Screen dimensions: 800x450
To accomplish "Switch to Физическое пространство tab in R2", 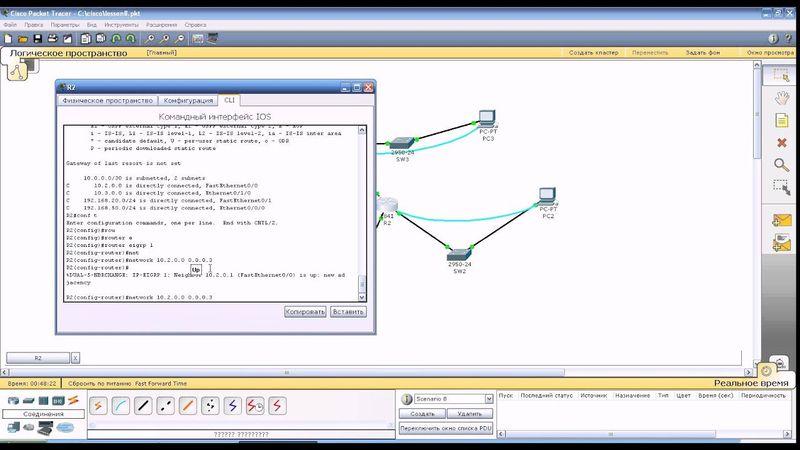I will (x=107, y=101).
